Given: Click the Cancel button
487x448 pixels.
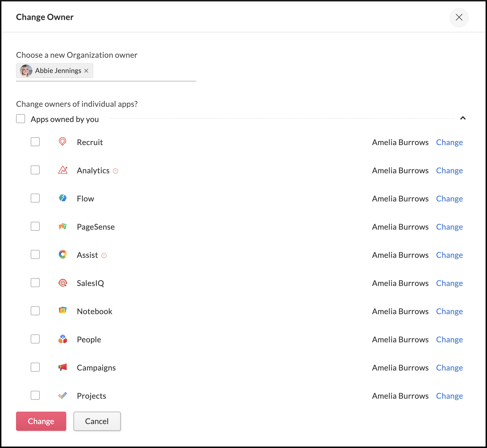Looking at the screenshot, I should click(x=97, y=421).
